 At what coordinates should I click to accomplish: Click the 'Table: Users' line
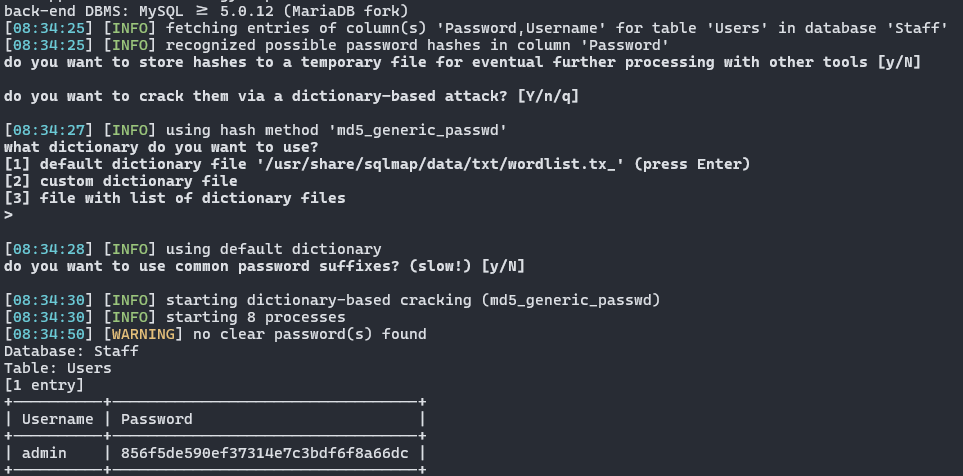[x=57, y=367]
